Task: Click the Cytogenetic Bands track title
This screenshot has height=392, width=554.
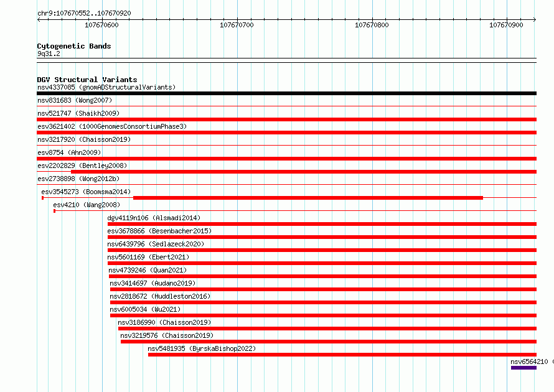Action: (74, 46)
